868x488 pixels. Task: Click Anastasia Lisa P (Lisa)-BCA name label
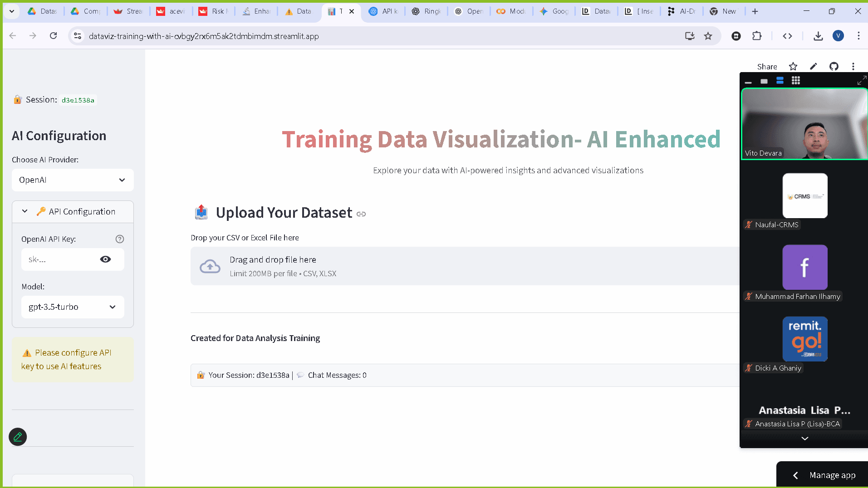click(x=797, y=424)
